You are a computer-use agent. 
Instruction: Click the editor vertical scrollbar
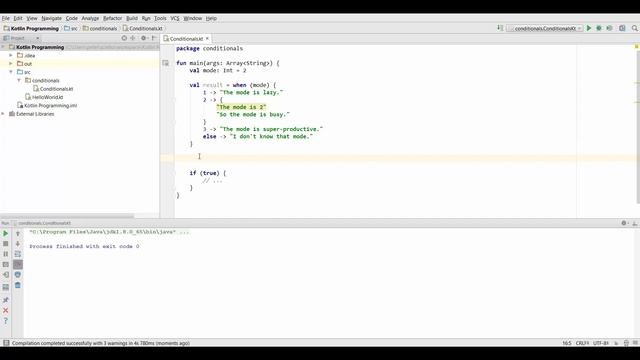(638, 127)
